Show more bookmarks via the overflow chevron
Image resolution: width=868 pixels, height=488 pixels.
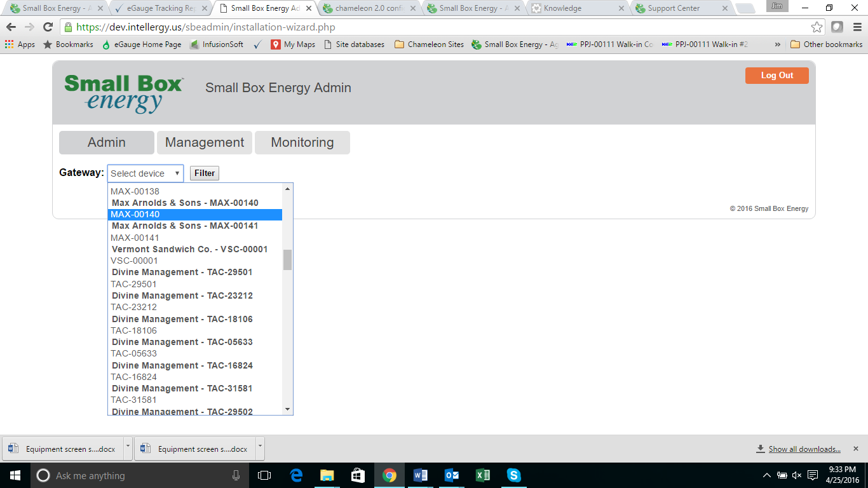pyautogui.click(x=778, y=44)
